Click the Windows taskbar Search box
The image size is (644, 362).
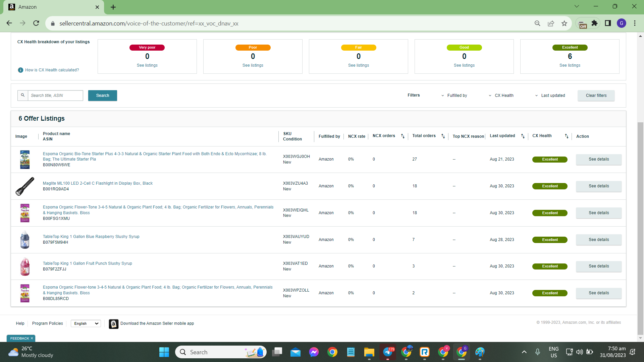221,352
